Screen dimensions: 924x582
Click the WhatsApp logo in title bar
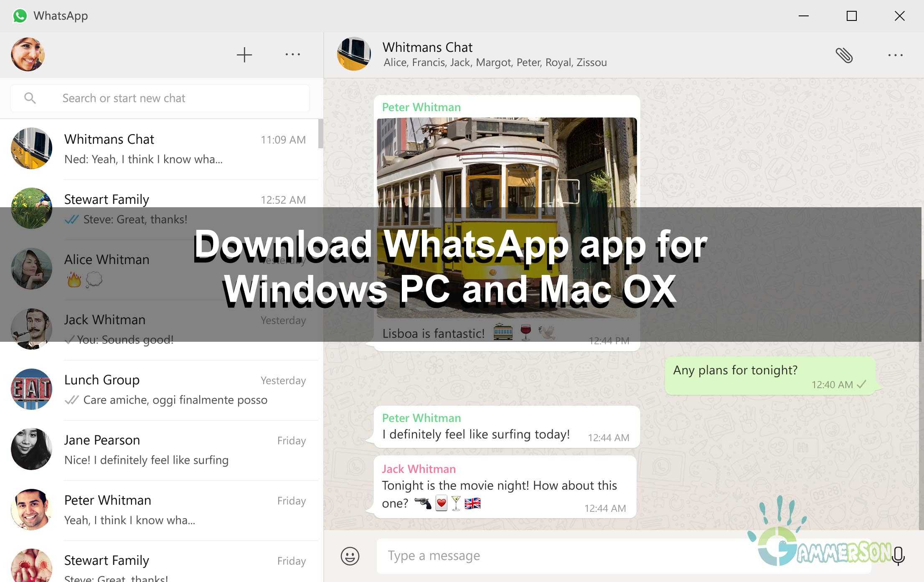(20, 16)
